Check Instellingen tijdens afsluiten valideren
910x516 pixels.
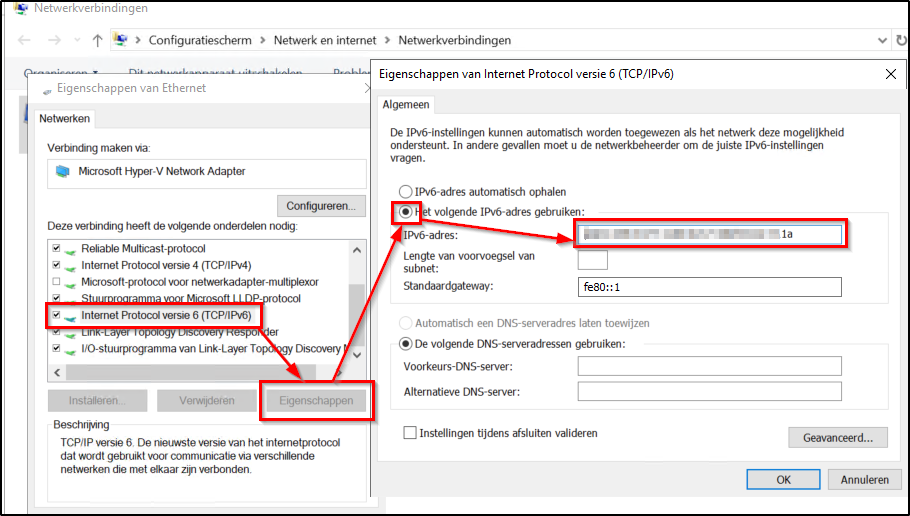pos(410,433)
